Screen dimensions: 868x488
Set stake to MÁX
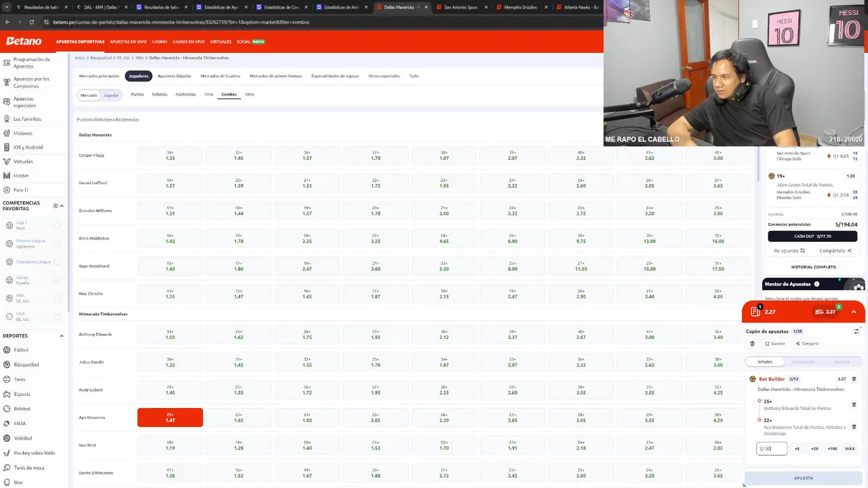point(850,449)
